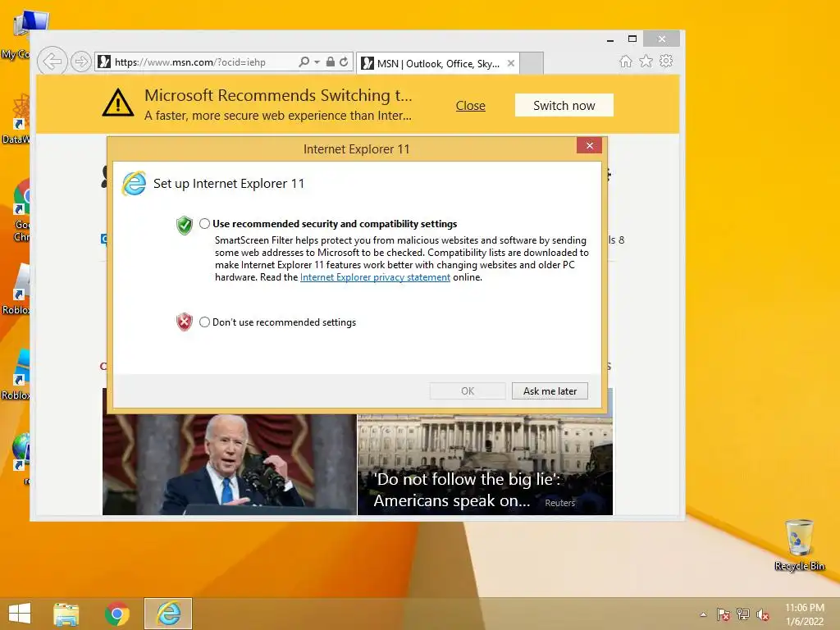This screenshot has width=840, height=630.
Task: Click the Internet Explorer forward arrow
Action: pos(81,62)
